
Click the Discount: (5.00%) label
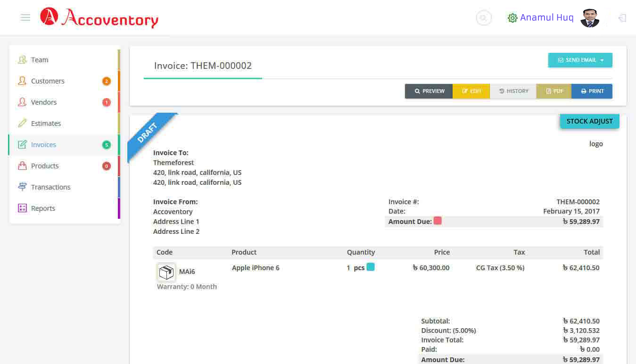(x=448, y=331)
